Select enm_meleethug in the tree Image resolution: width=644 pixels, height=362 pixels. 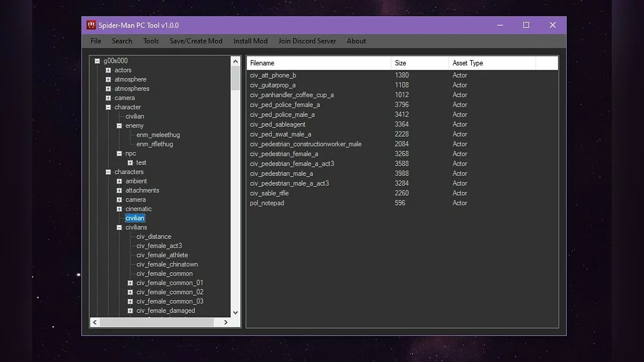[x=158, y=135]
